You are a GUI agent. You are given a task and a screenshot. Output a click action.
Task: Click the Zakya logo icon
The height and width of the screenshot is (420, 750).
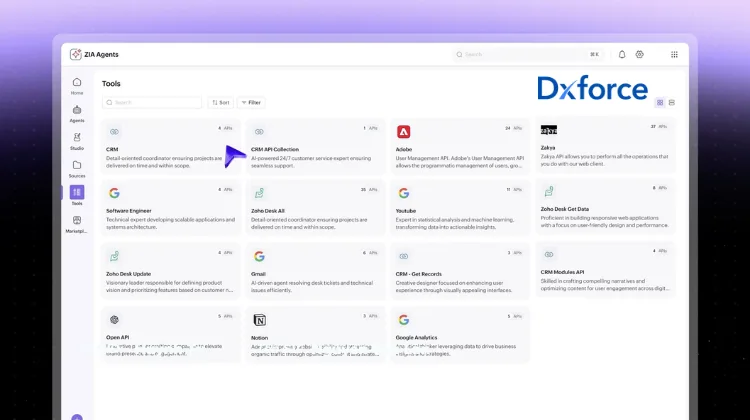point(549,130)
